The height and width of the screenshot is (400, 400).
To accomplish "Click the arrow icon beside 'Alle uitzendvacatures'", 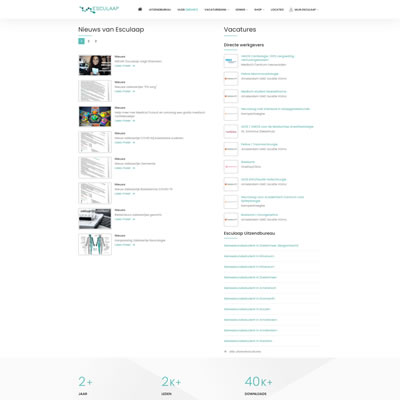I will click(226, 351).
